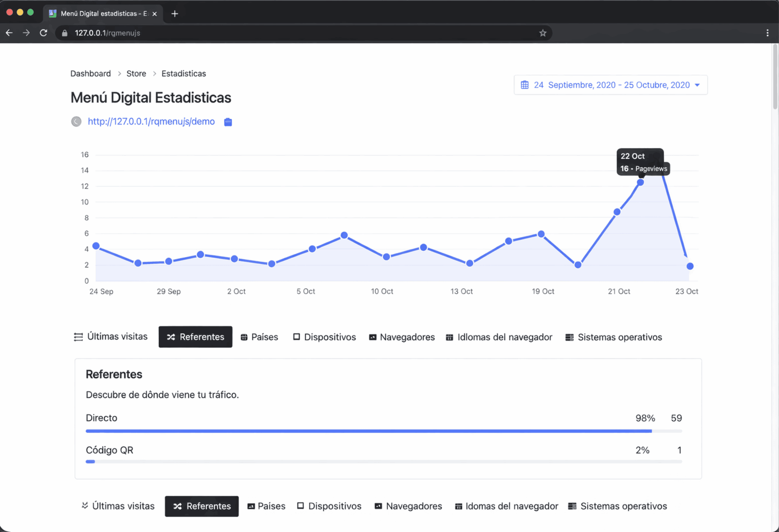Click the browser address bar URL
This screenshot has width=779, height=532.
(108, 33)
